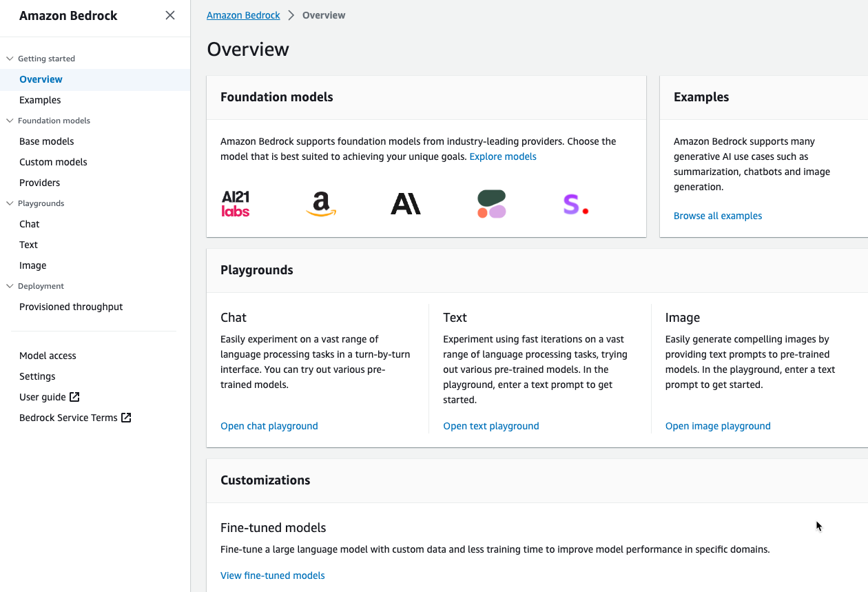The image size is (868, 592).
Task: Click Browse all examples link
Action: point(718,216)
